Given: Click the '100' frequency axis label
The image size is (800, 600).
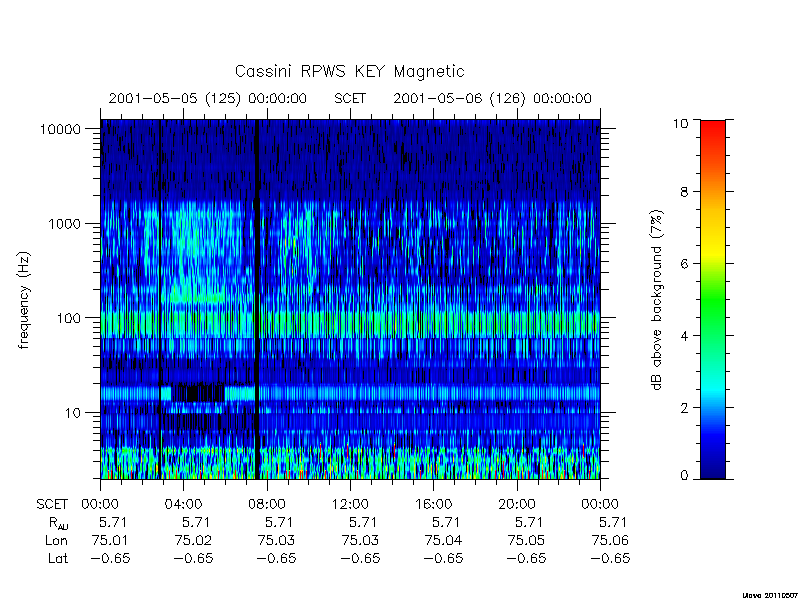Looking at the screenshot, I should [69, 318].
